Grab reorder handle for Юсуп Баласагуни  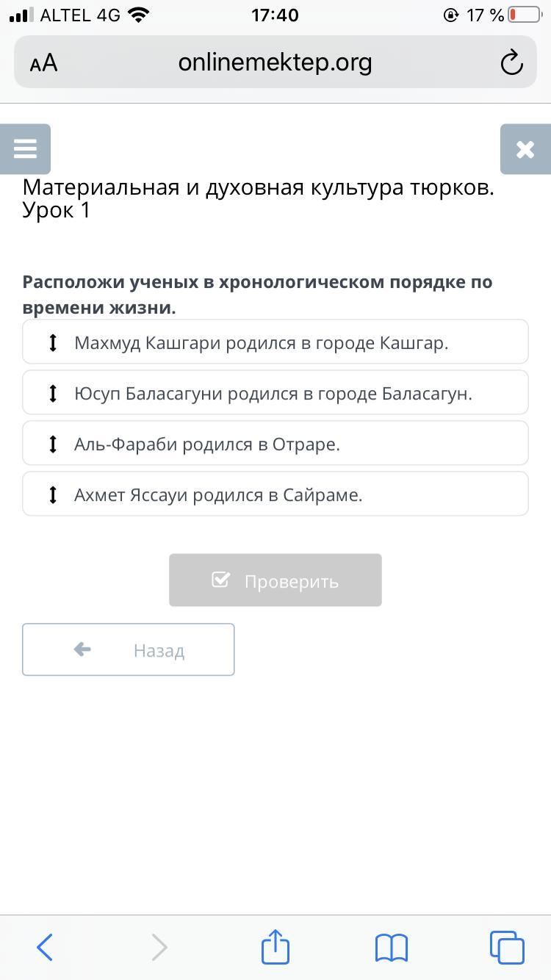[x=53, y=393]
